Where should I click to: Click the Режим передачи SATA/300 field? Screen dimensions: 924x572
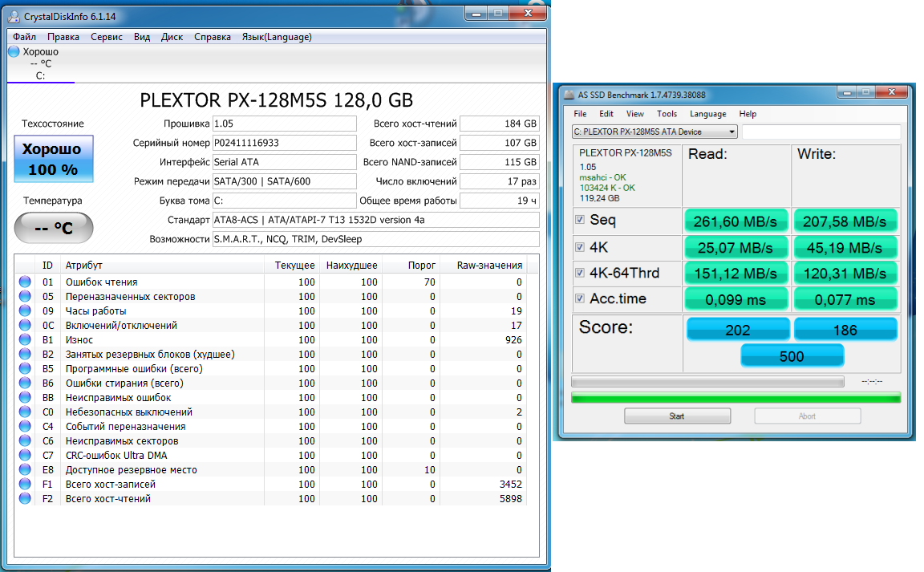(x=284, y=181)
